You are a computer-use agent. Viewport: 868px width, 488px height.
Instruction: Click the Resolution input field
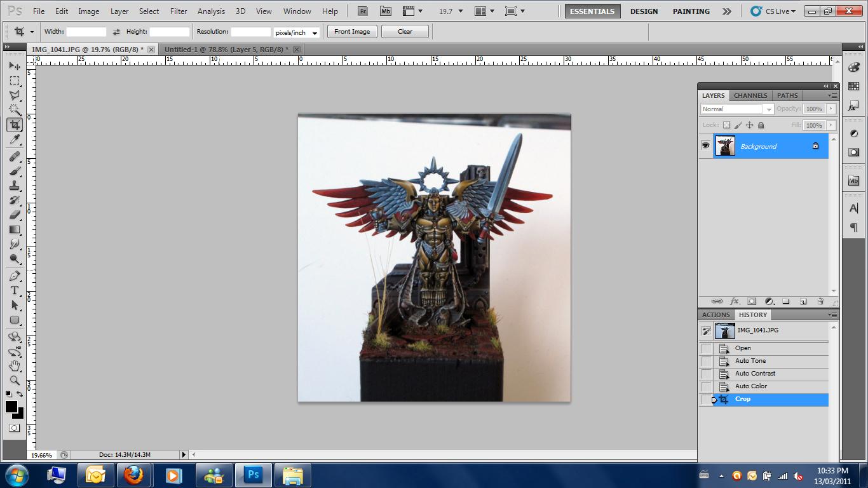tap(250, 32)
